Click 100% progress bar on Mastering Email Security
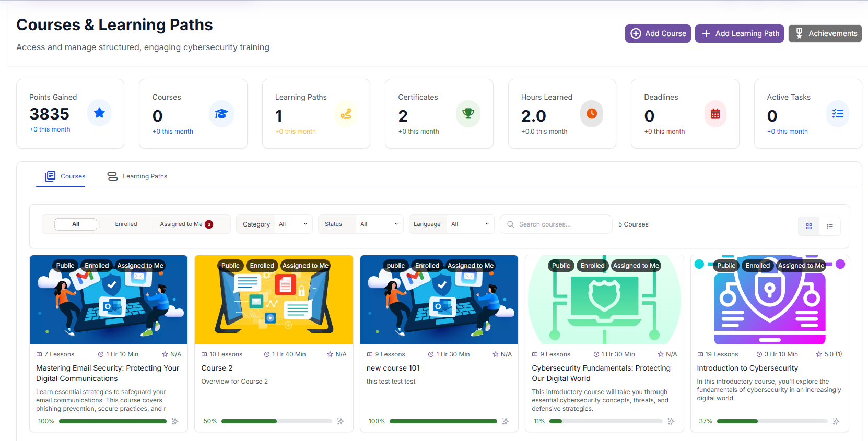This screenshot has width=868, height=441. (113, 421)
